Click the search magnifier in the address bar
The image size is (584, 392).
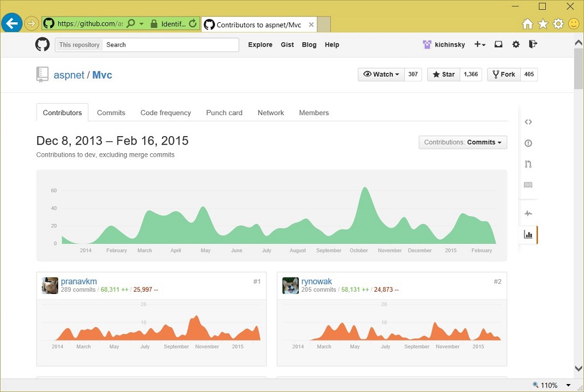click(131, 24)
